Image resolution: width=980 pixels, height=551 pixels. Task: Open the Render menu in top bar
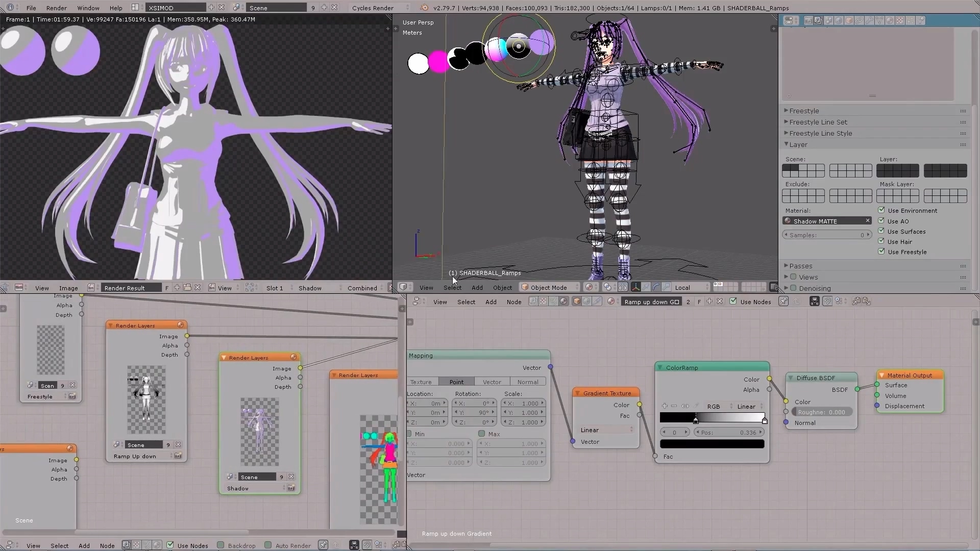[x=56, y=8]
